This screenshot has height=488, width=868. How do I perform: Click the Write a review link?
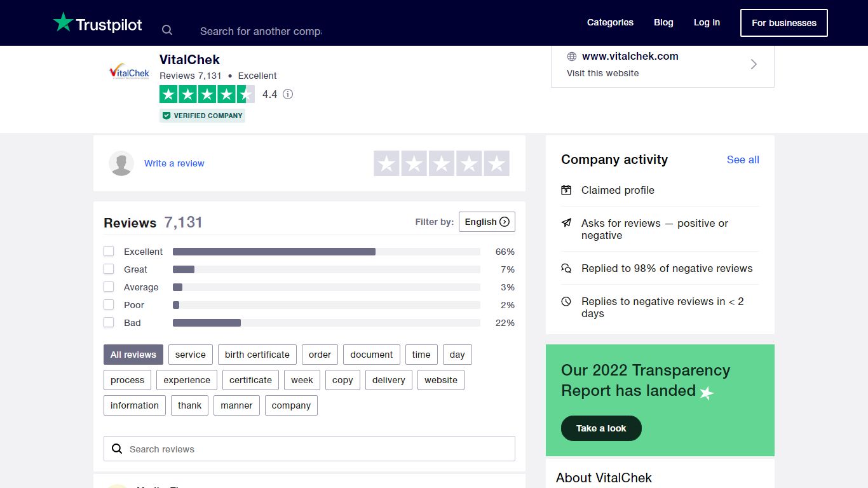click(174, 163)
